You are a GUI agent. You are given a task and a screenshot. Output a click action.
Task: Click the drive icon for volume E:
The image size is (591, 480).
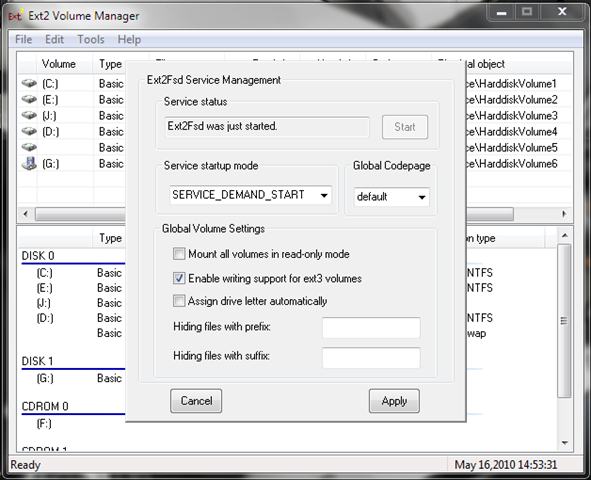click(x=29, y=99)
